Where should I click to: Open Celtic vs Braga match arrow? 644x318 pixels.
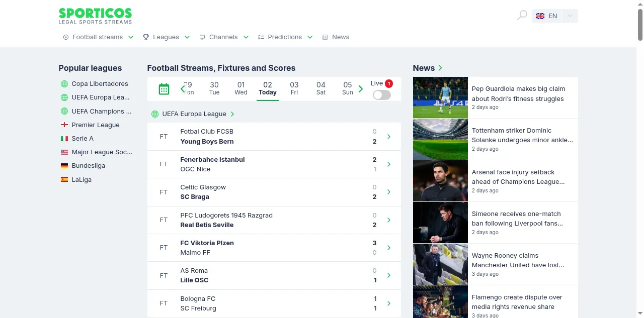pyautogui.click(x=389, y=192)
